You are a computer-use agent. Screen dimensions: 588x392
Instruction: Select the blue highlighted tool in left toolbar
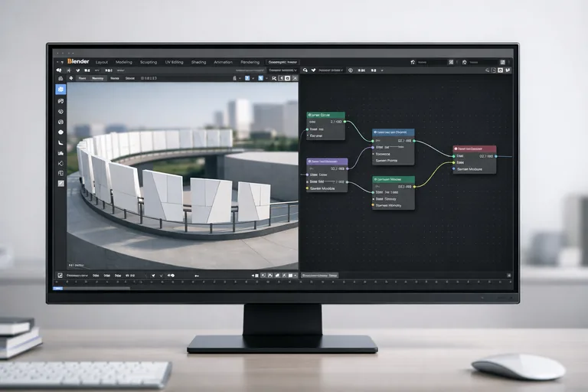point(60,90)
